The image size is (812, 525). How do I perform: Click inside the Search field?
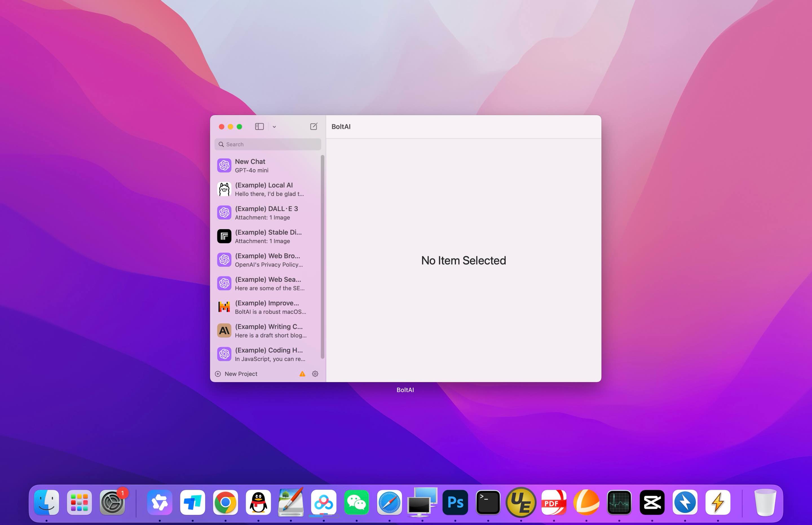(x=268, y=144)
